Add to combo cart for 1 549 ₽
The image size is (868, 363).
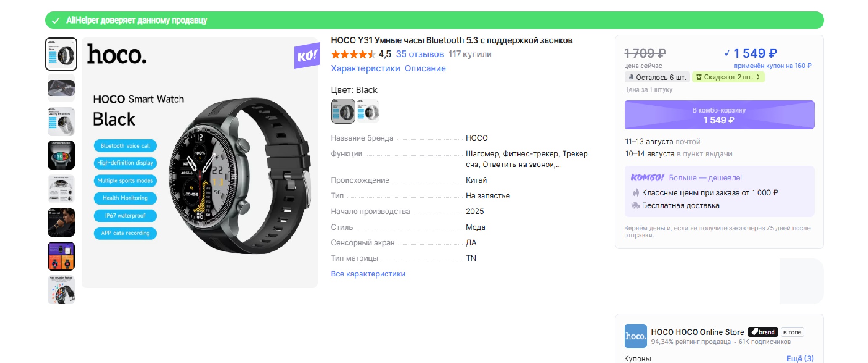(x=719, y=115)
